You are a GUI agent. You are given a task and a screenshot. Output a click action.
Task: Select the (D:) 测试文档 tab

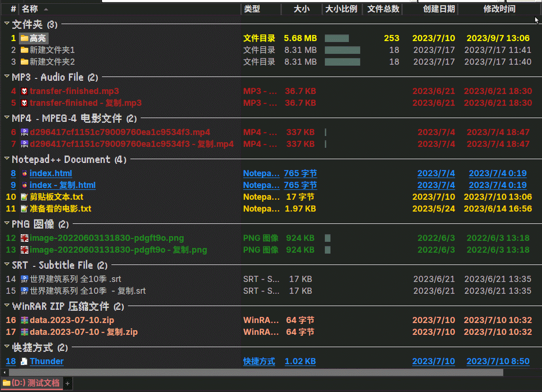coord(31,383)
